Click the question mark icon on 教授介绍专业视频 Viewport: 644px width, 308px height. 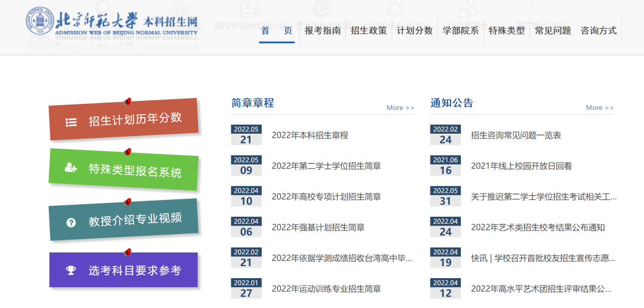point(71,223)
